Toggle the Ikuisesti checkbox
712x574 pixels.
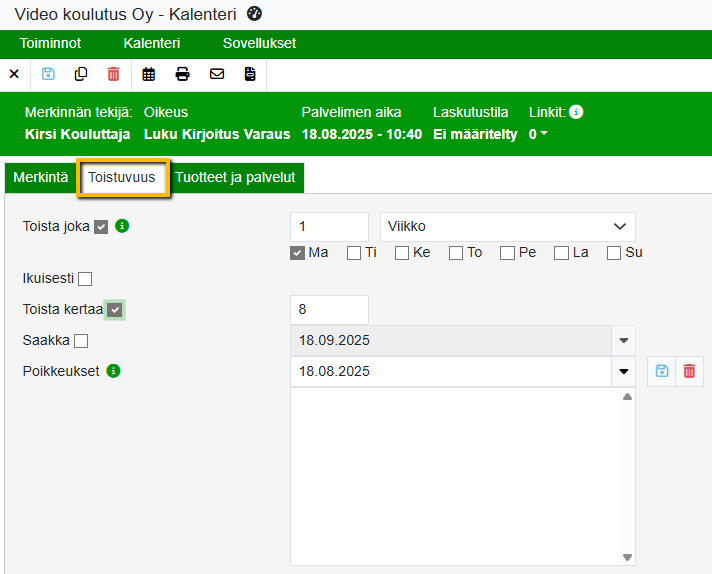point(85,279)
